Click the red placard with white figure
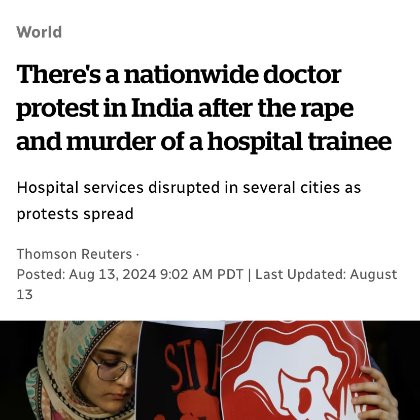This screenshot has height=420, width=420. 293,370
